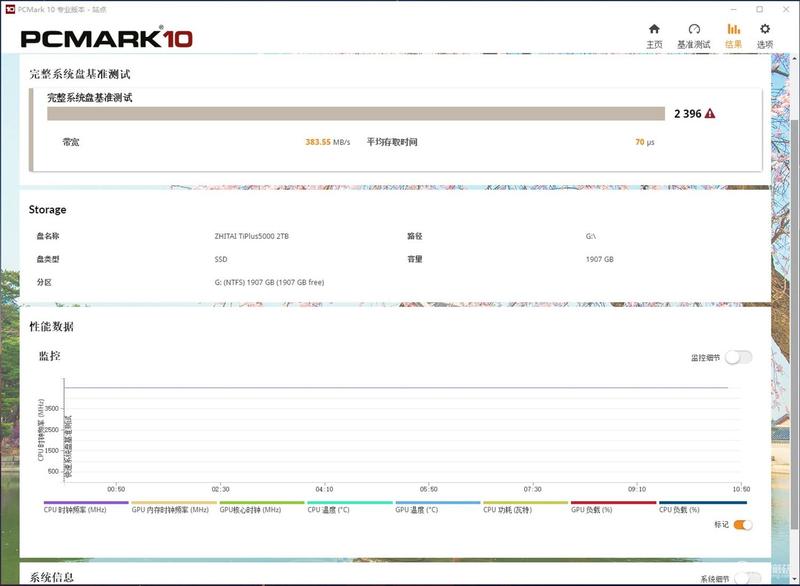800x586 pixels.
Task: Go to Benchmarks (基准测试) section
Action: [693, 36]
